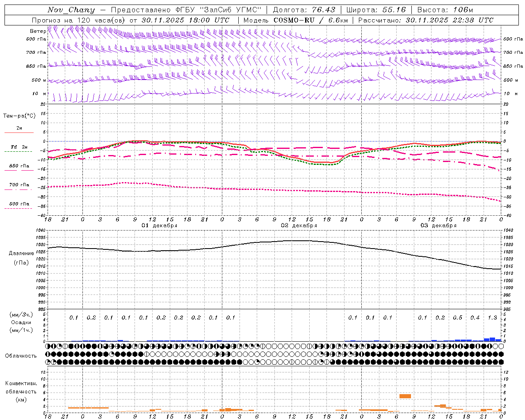Select the 'Предоставлено ФГБУ "ЗапСиб УГМС"' provider text
Screen dimensions: 525x420
(x=187, y=10)
